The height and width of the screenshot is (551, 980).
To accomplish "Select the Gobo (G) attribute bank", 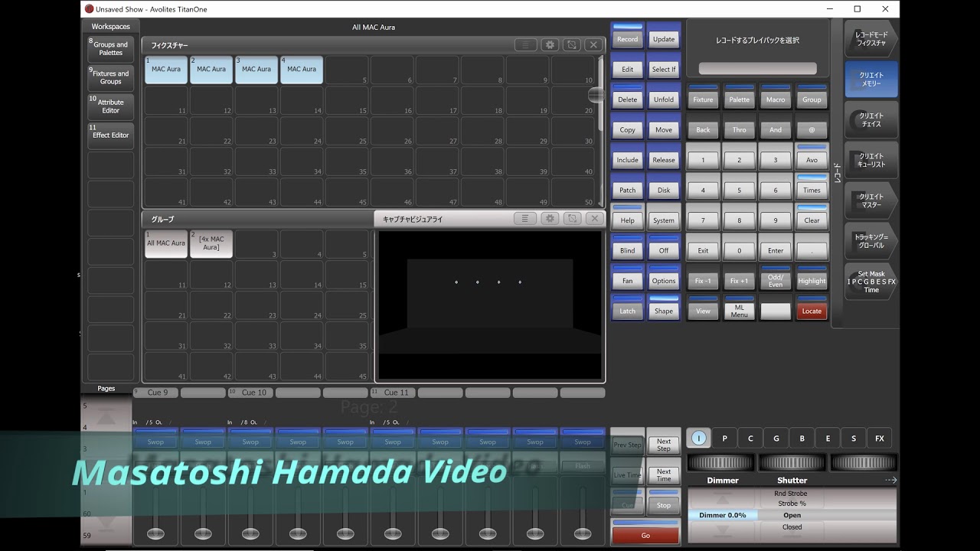I will coord(776,439).
